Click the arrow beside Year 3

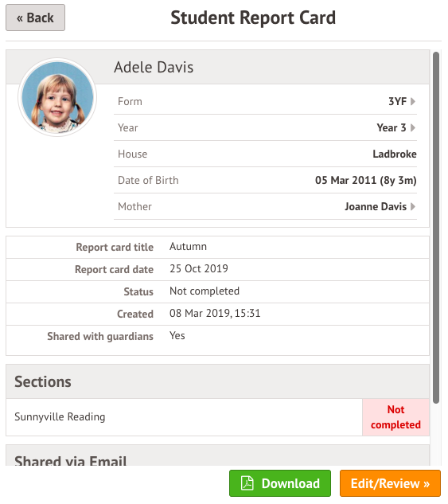tap(413, 128)
